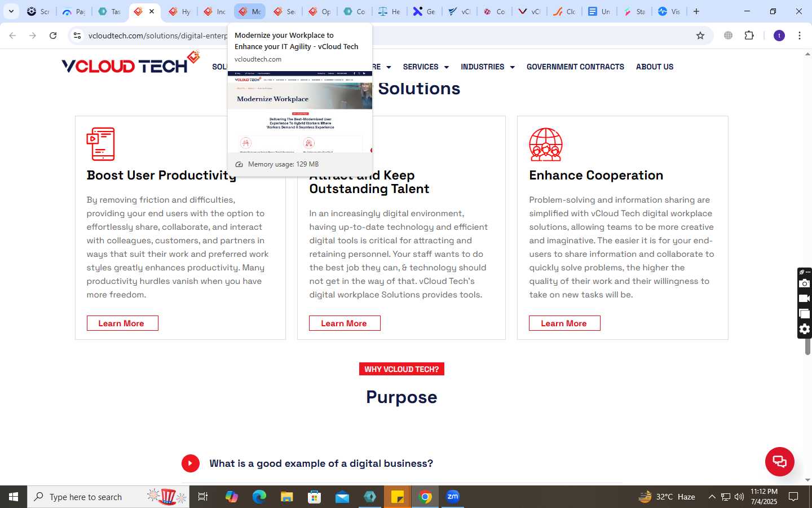Open the Windows Start menu
This screenshot has height=508, width=812.
tap(14, 497)
